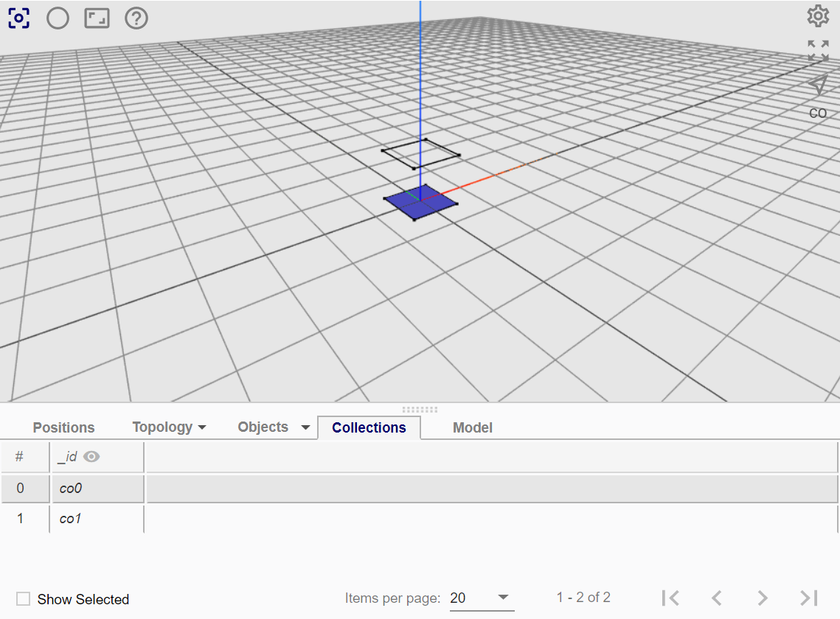
Task: Open the settings gear icon
Action: click(818, 15)
